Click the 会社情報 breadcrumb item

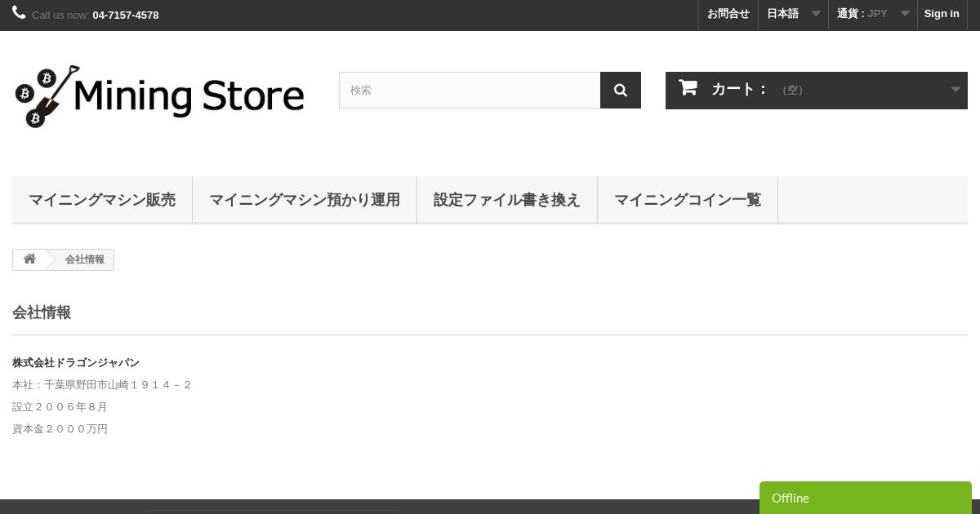(85, 259)
